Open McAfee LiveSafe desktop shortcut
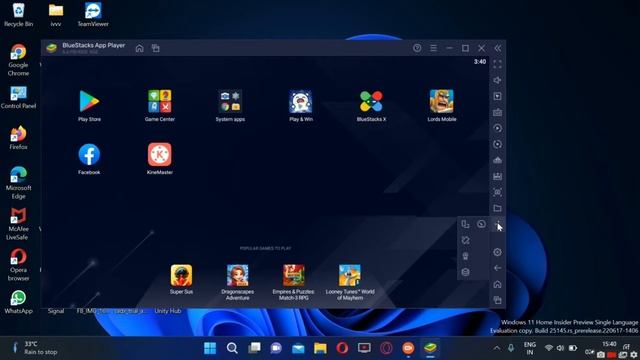640x360 pixels. pos(18,224)
